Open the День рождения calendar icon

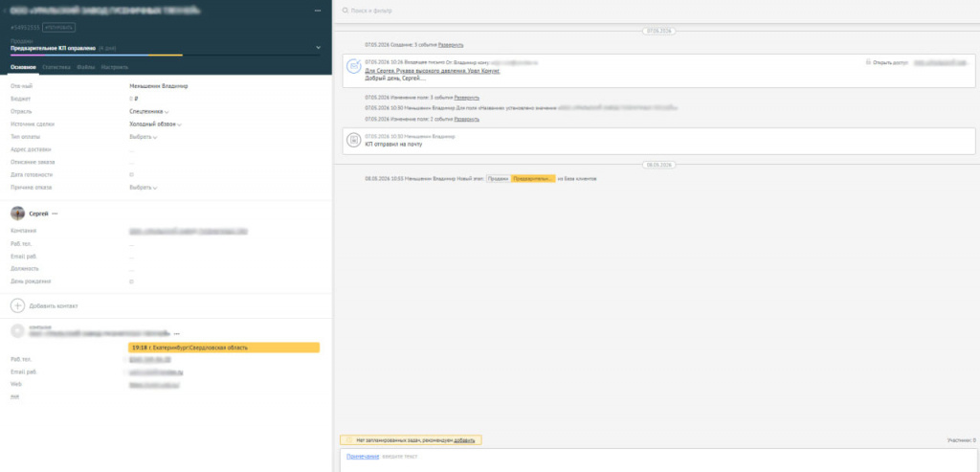click(131, 281)
